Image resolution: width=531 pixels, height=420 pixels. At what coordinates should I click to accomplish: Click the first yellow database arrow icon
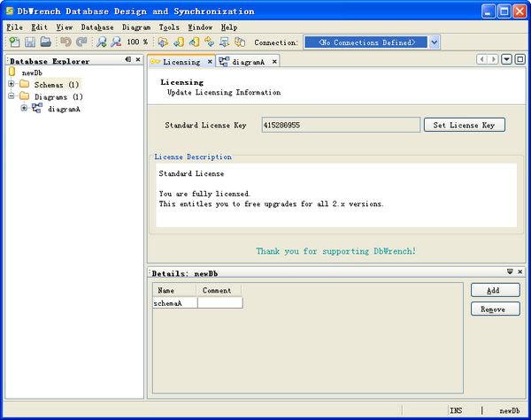pyautogui.click(x=179, y=42)
